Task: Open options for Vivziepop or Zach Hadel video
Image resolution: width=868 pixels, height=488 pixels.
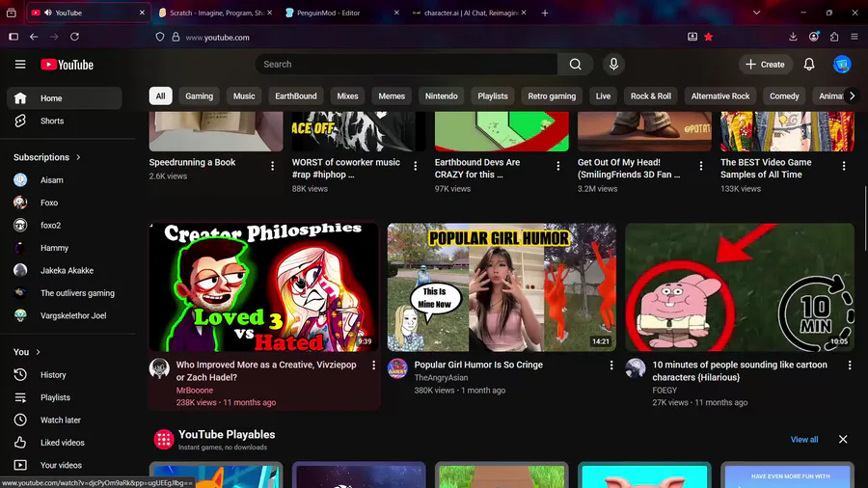Action: (373, 366)
